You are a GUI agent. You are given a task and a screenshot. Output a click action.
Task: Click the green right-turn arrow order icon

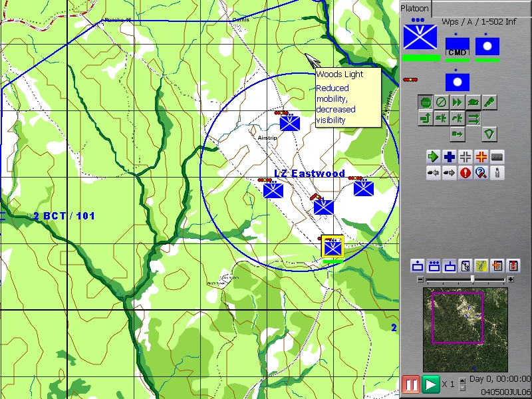point(426,118)
